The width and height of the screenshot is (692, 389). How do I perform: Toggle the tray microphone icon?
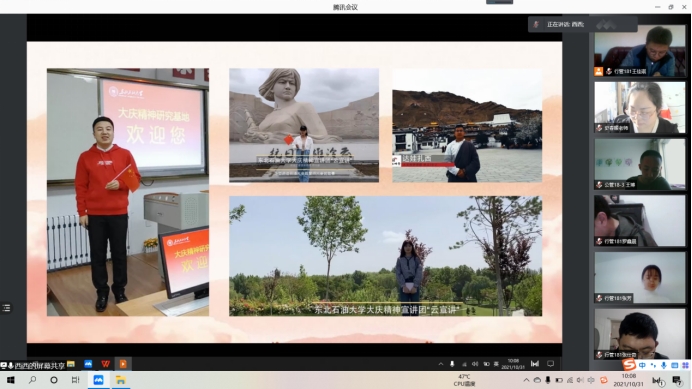click(548, 380)
